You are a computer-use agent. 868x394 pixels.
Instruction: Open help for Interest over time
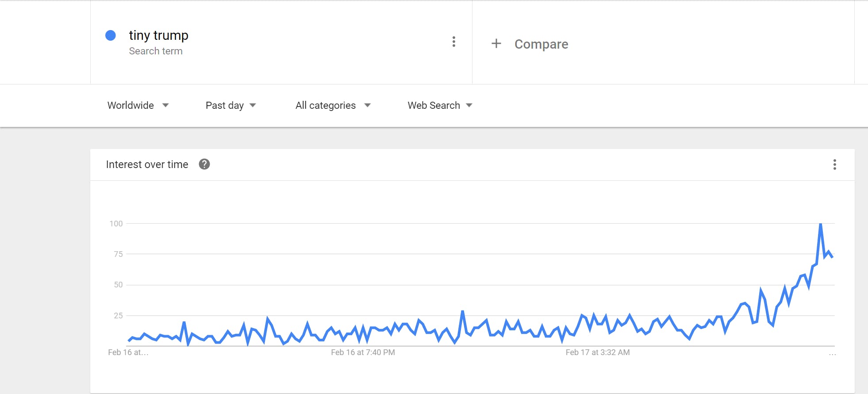pyautogui.click(x=204, y=164)
